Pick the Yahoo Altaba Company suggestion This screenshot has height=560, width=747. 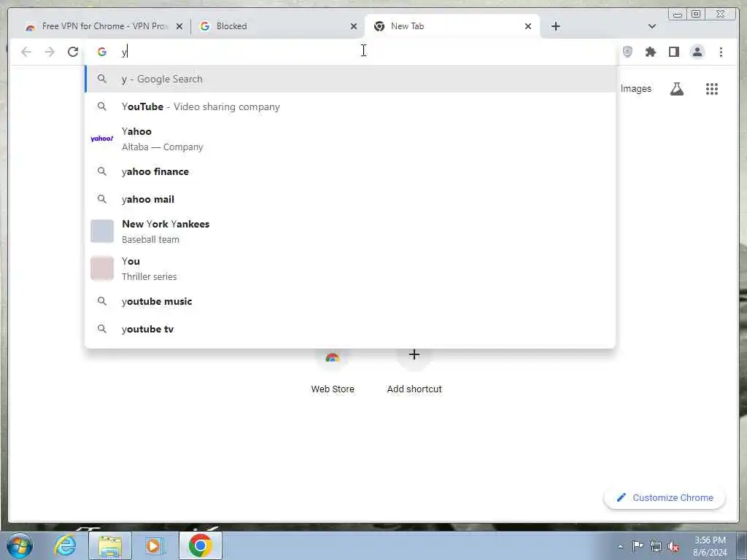click(x=350, y=139)
